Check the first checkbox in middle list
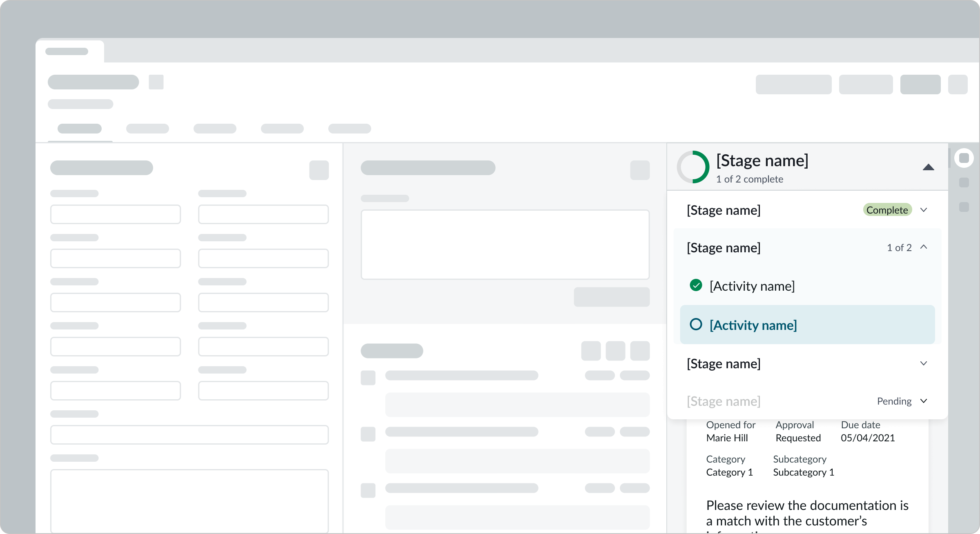Viewport: 980px width, 534px height. coord(368,378)
